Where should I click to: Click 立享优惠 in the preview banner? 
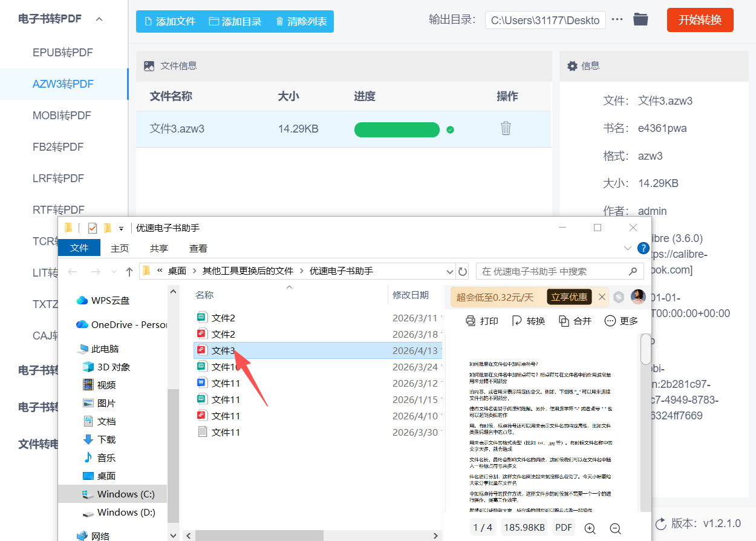[x=569, y=297]
